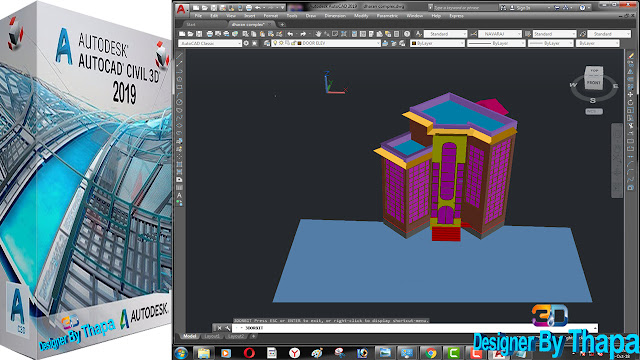Click Plot printer icon in quick access toolbar

pyautogui.click(x=249, y=8)
